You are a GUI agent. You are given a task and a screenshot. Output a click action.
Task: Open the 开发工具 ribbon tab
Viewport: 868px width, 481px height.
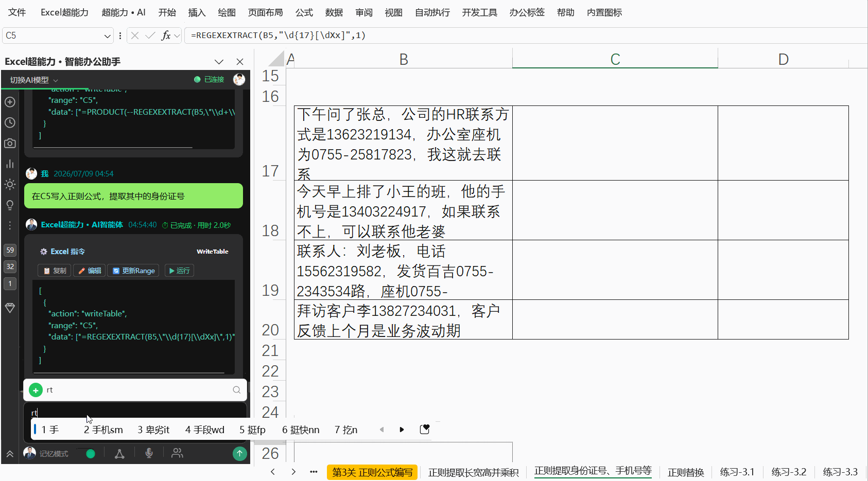[479, 12]
